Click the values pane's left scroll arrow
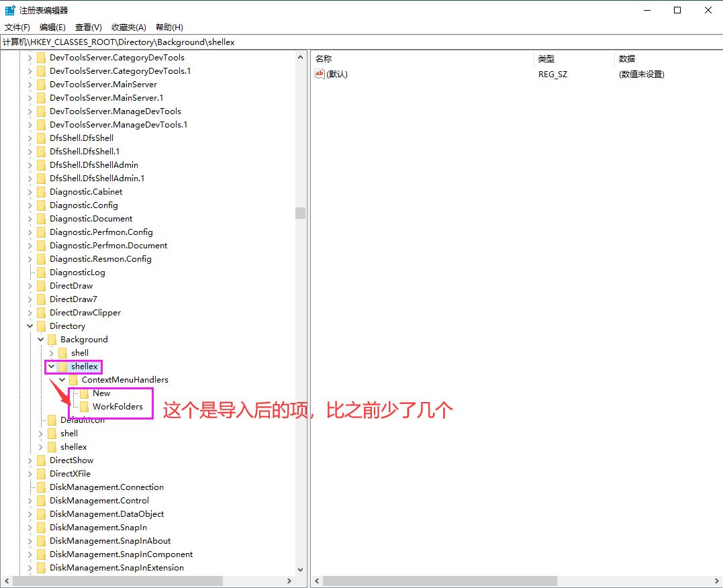This screenshot has height=588, width=723. (318, 581)
